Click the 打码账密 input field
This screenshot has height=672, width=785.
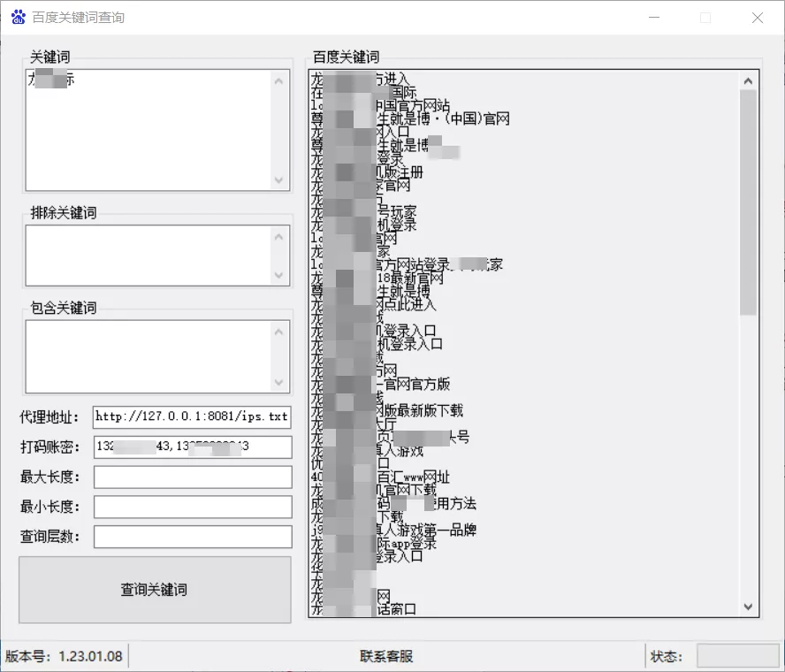coord(193,447)
